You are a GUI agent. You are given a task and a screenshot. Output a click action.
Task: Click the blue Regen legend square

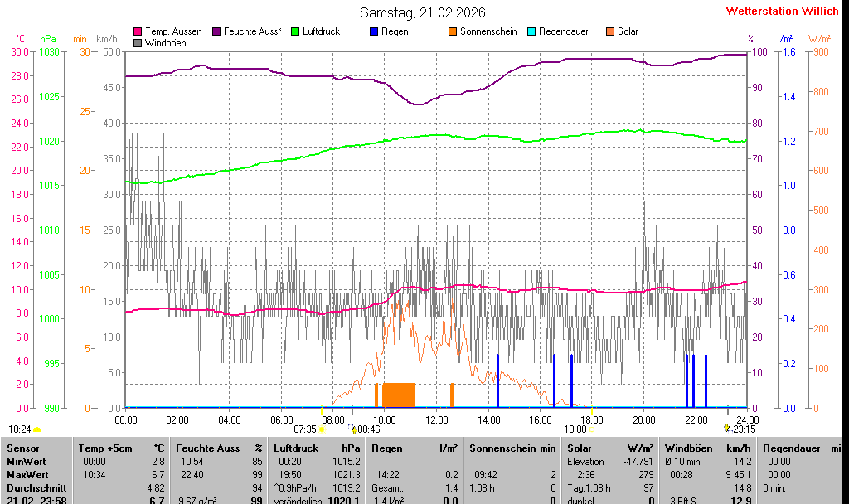coord(374,31)
